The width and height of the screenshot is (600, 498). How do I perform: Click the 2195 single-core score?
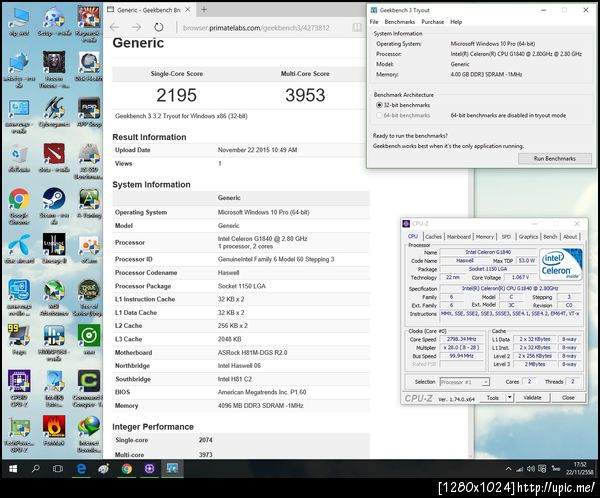coord(176,95)
